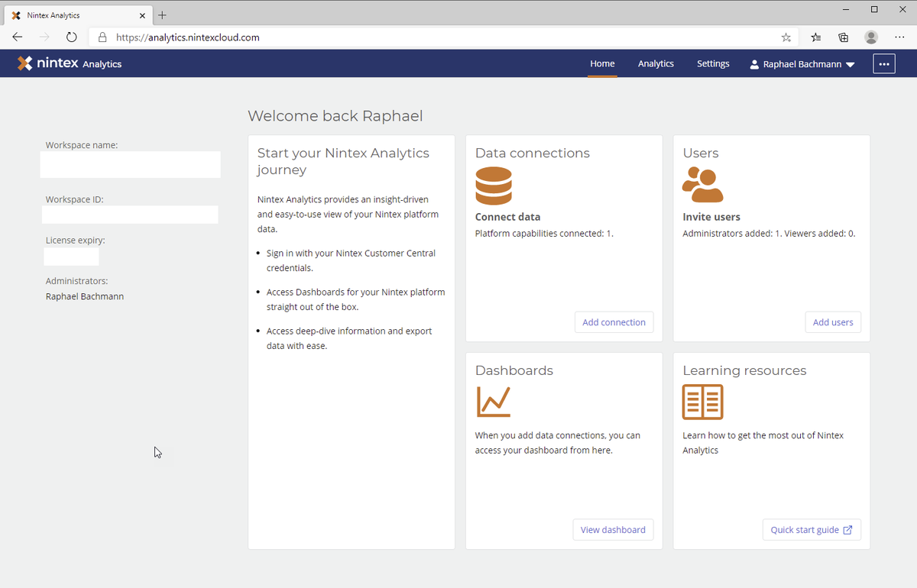Screen dimensions: 917x588
Task: Click administrator name Raphael Bachmann in sidebar
Action: [85, 296]
